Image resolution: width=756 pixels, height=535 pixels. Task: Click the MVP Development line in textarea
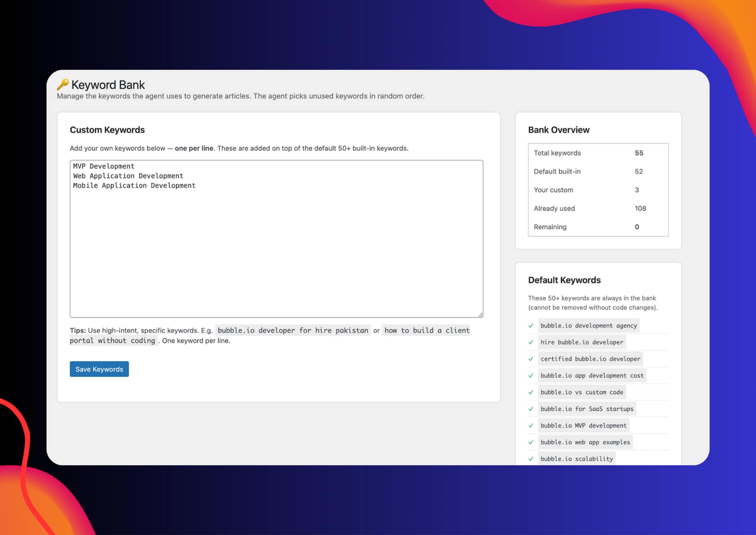coord(104,166)
